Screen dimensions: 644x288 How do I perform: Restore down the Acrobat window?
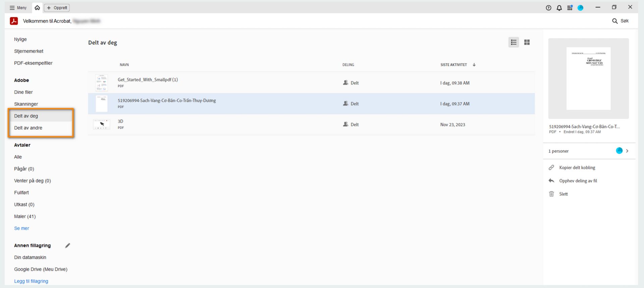point(614,7)
